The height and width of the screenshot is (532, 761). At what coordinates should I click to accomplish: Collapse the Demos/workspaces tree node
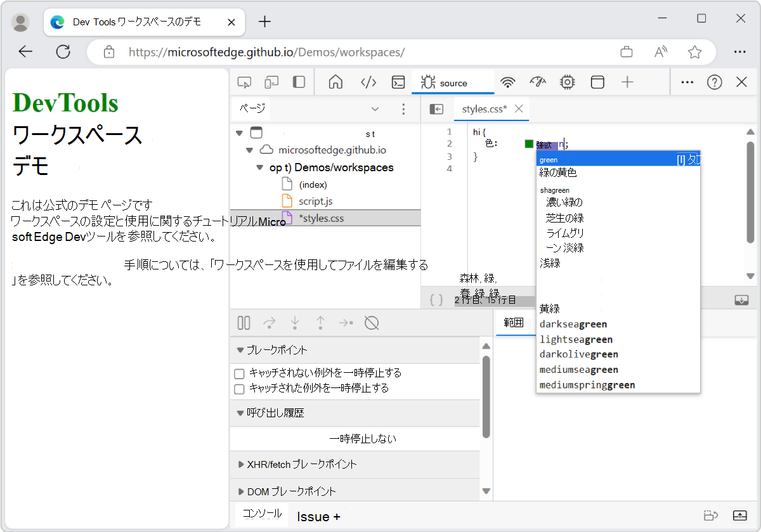point(259,167)
